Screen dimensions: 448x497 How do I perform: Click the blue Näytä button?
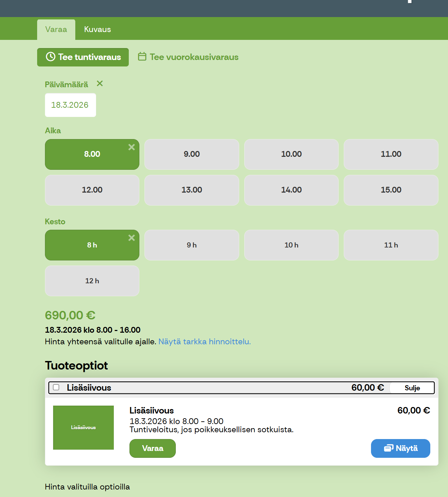pos(401,448)
